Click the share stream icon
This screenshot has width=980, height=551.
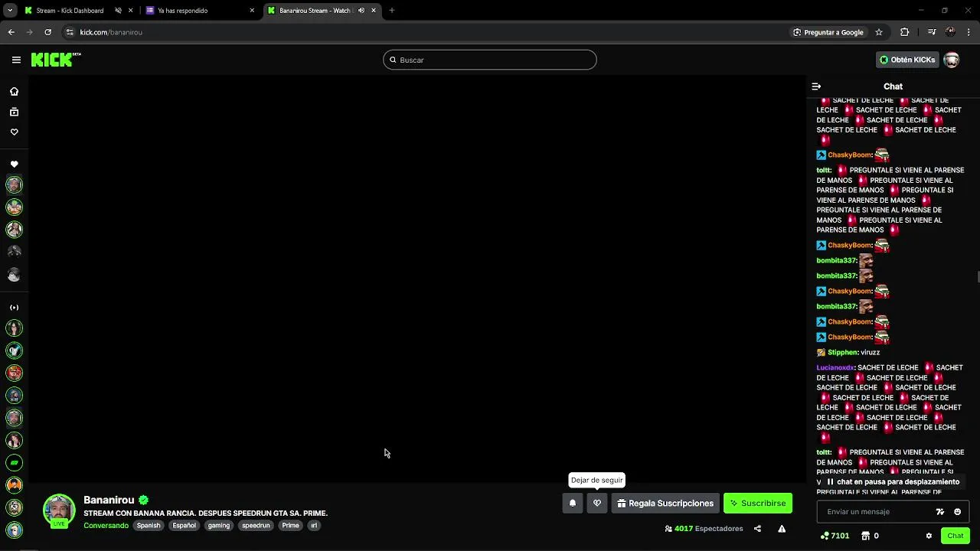(x=757, y=529)
